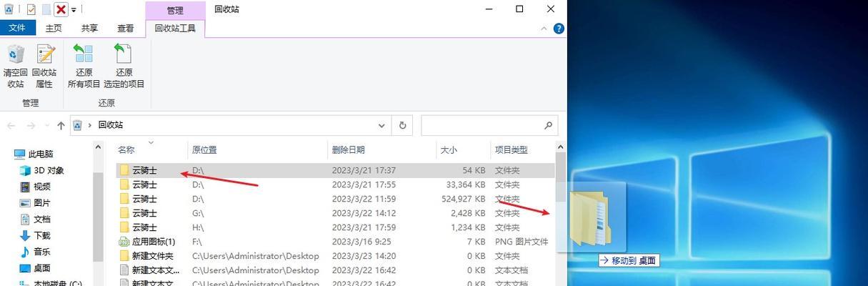Select 应用图标(1) PNG file
Image resolution: width=868 pixels, height=286 pixels.
[154, 242]
